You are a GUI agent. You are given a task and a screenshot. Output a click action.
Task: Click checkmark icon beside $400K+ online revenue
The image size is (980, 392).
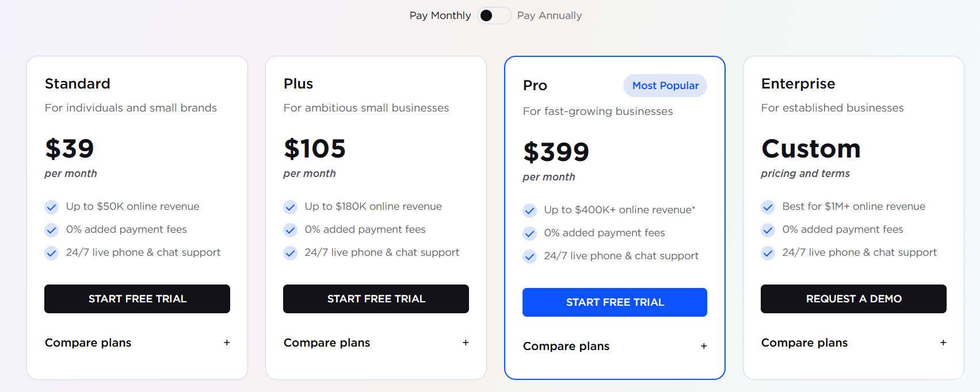coord(530,210)
